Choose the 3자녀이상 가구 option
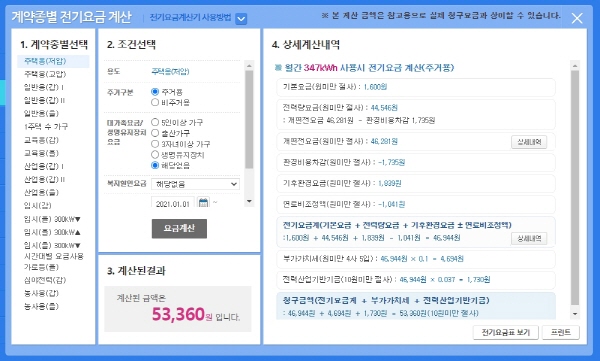Screen dimensions: 600x361 [x=155, y=144]
